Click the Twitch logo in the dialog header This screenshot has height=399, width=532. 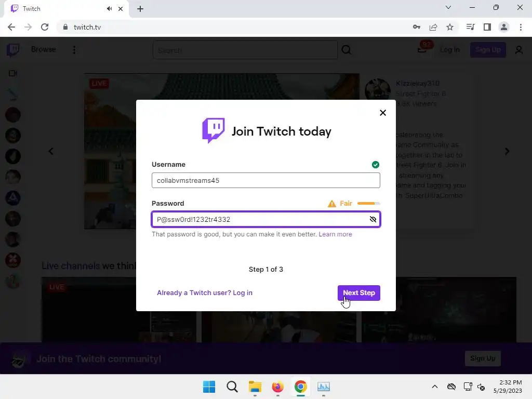point(214,130)
